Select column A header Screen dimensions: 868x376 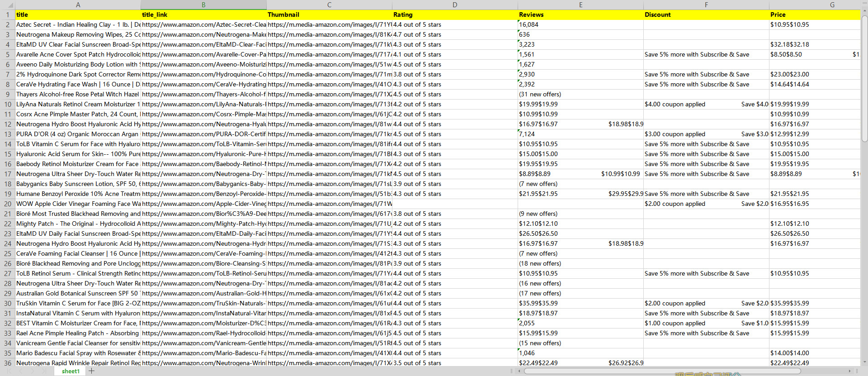point(78,5)
